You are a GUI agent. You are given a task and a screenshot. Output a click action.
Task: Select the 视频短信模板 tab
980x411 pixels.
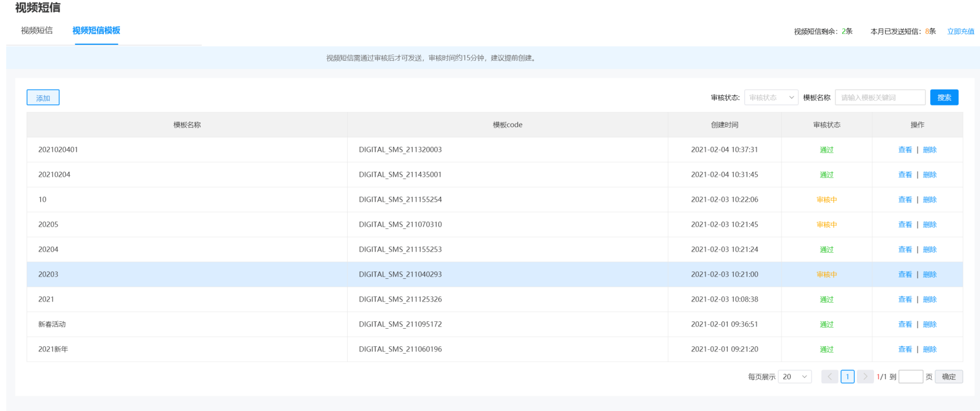(x=96, y=31)
